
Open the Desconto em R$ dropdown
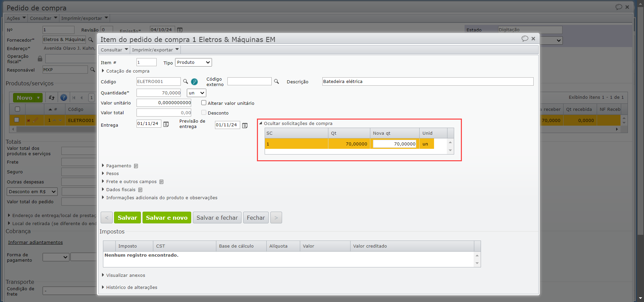point(32,191)
